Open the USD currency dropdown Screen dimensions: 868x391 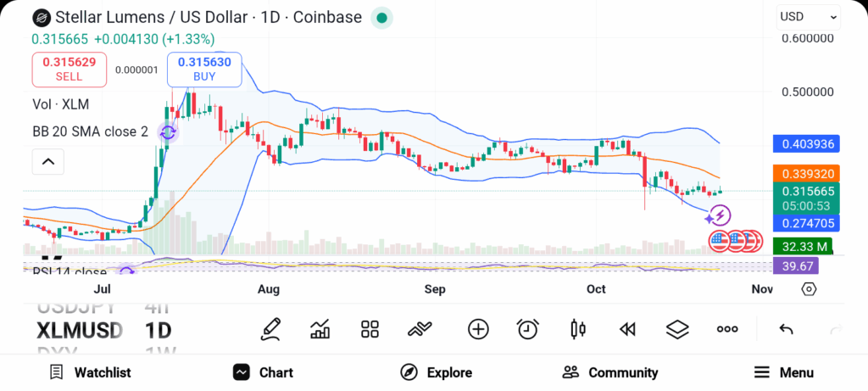809,16
